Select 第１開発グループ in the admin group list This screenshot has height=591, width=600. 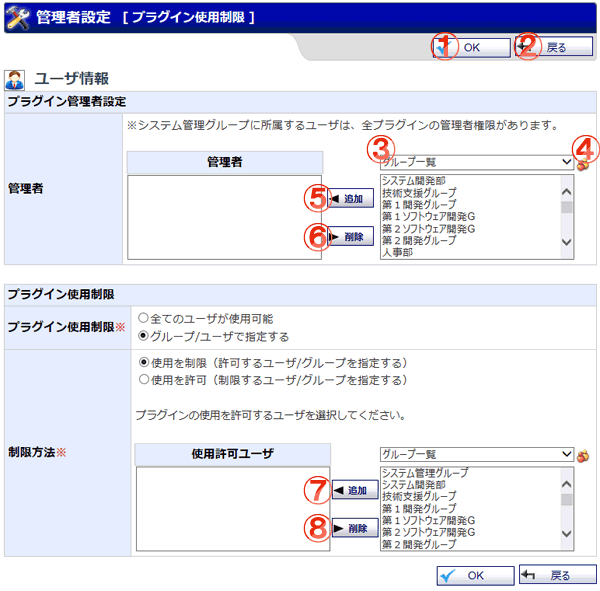(x=419, y=204)
